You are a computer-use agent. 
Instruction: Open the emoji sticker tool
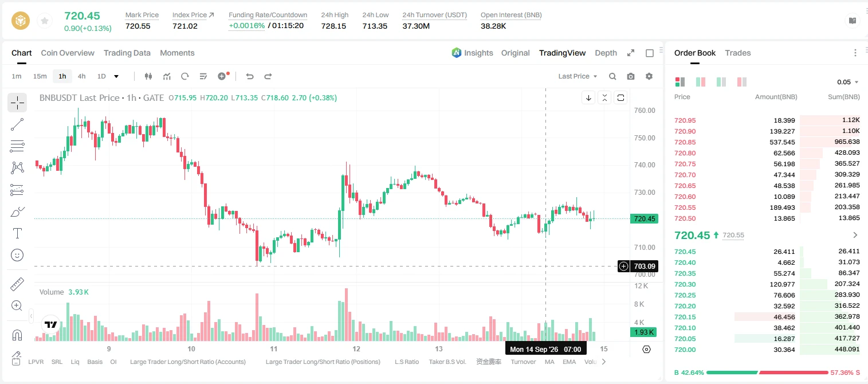[x=17, y=255]
